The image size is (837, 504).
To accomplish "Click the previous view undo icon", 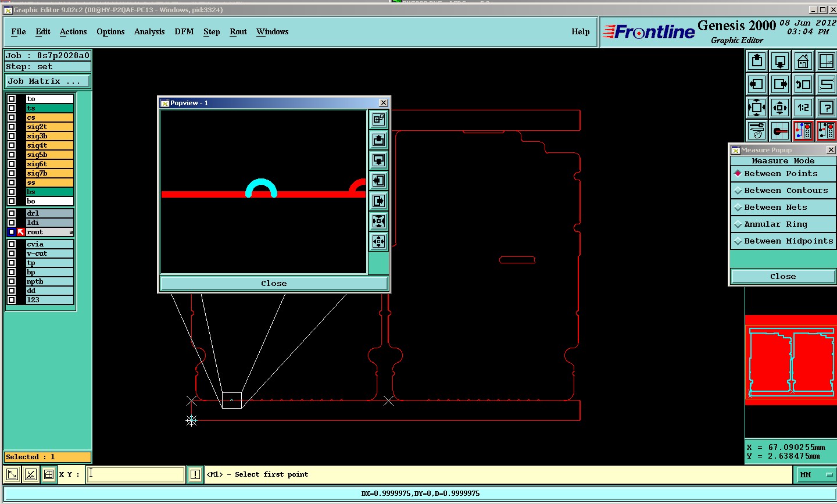I will (x=803, y=84).
